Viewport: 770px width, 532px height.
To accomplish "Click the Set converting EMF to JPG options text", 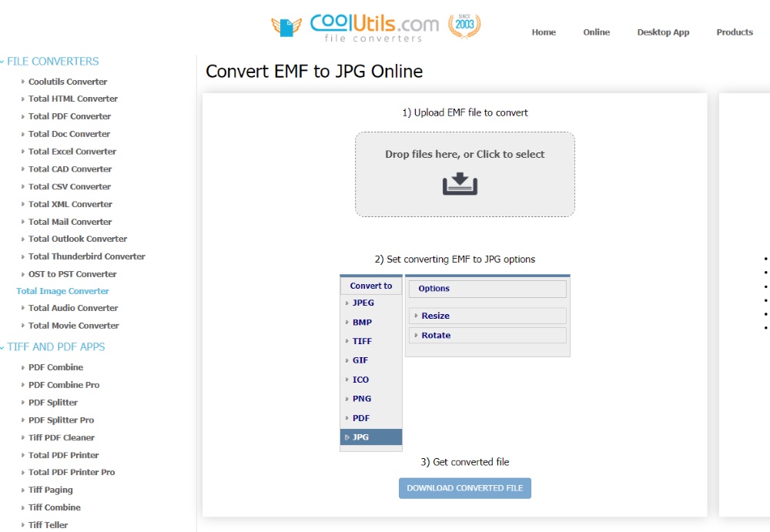I will (455, 259).
